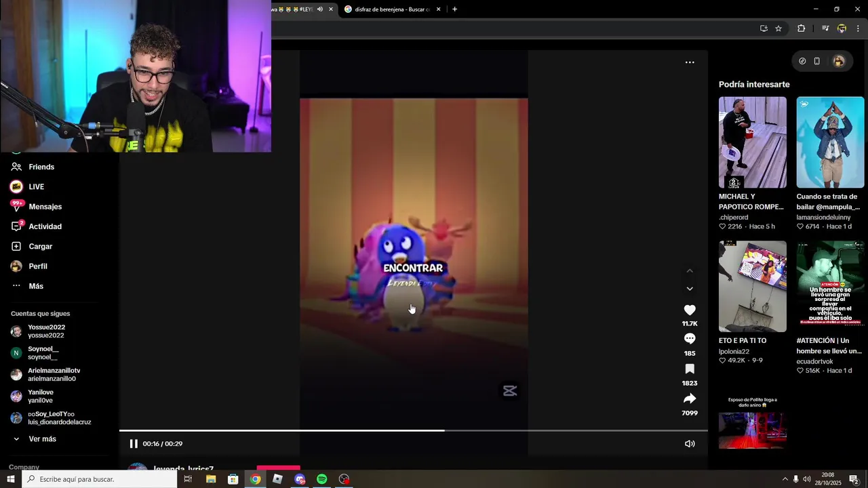Open Discord from the taskbar
Viewport: 868px width, 488px height.
[x=300, y=479]
